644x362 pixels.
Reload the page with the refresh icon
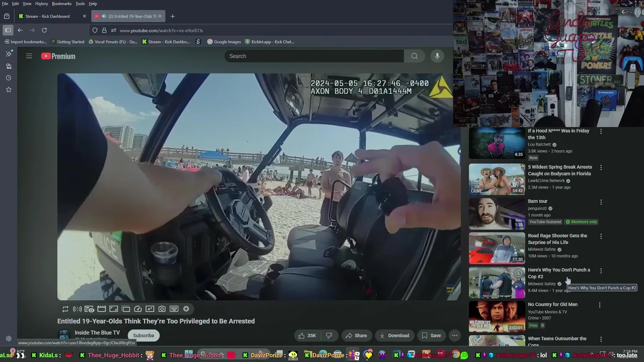(x=44, y=30)
